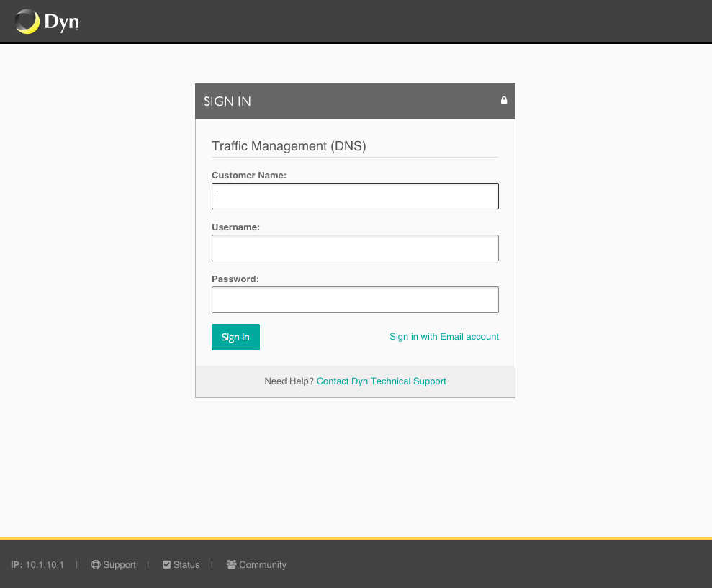Click the Username label text

235,227
